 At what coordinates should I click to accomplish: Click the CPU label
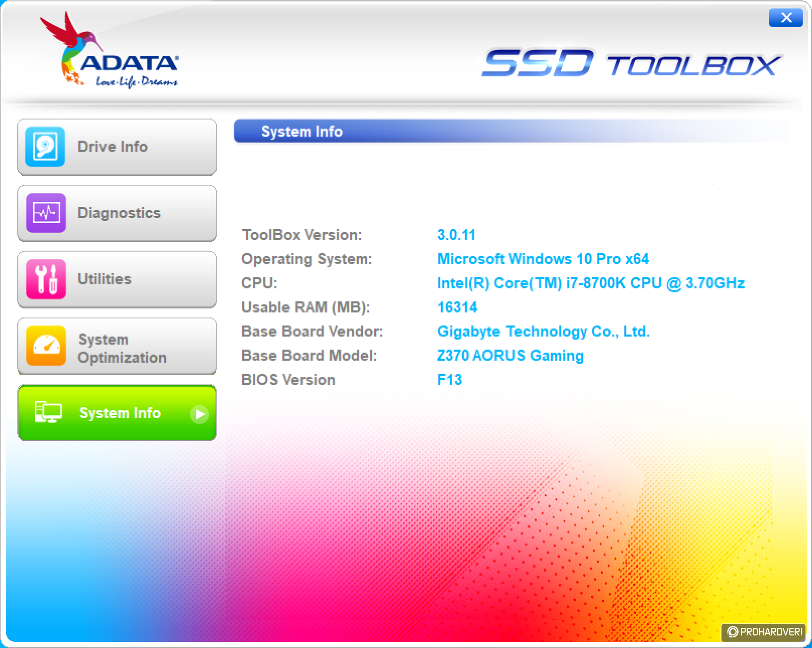[x=259, y=283]
